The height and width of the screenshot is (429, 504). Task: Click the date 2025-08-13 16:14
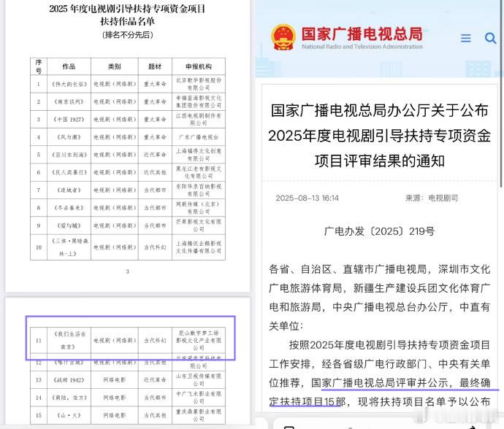307,198
